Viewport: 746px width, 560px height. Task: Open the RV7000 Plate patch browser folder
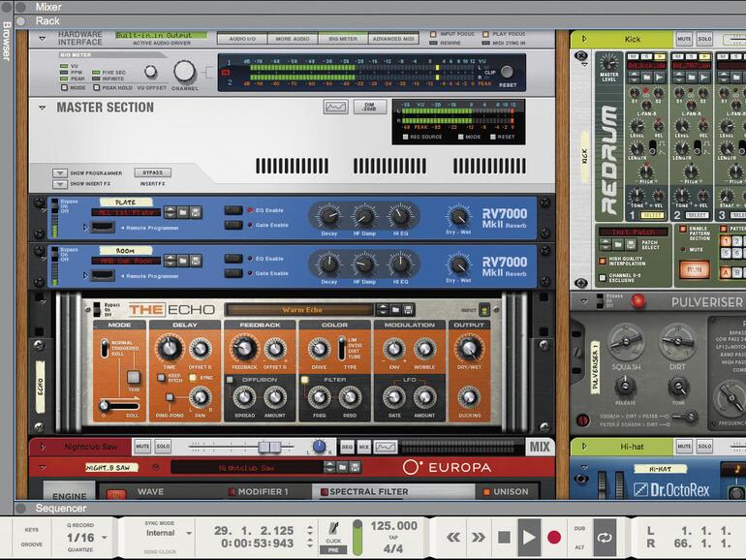click(183, 212)
